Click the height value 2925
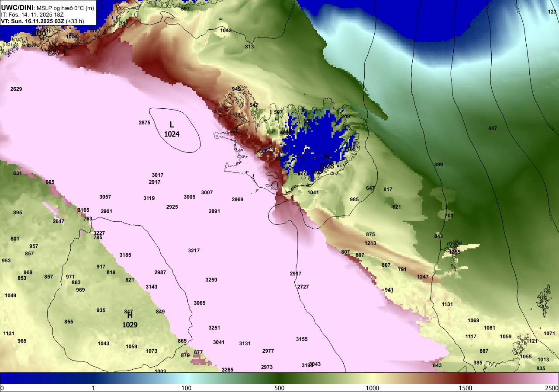Viewport: 559px width, 392px height. [x=172, y=207]
